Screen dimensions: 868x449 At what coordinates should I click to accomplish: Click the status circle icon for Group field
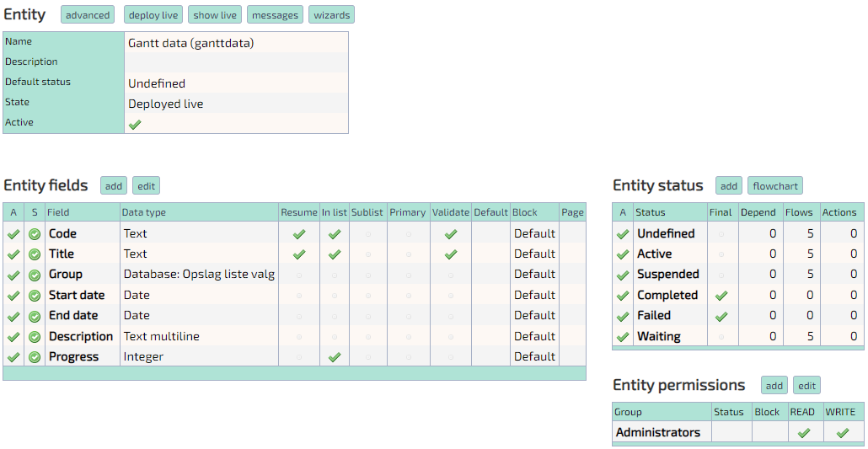click(x=35, y=275)
